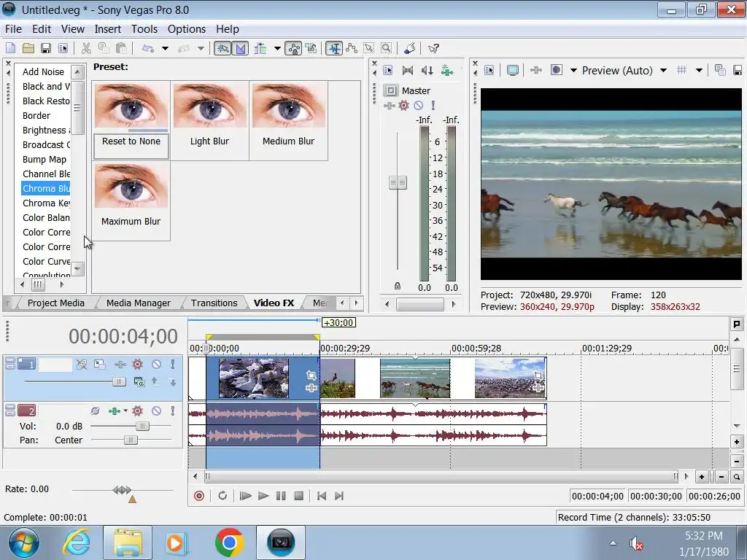Open the Insert menu
The height and width of the screenshot is (560, 747).
[108, 29]
